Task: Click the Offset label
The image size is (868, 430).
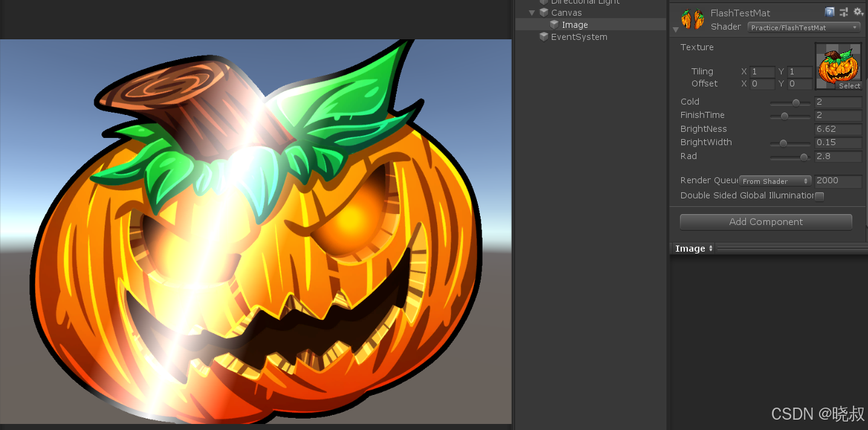Action: click(x=705, y=83)
